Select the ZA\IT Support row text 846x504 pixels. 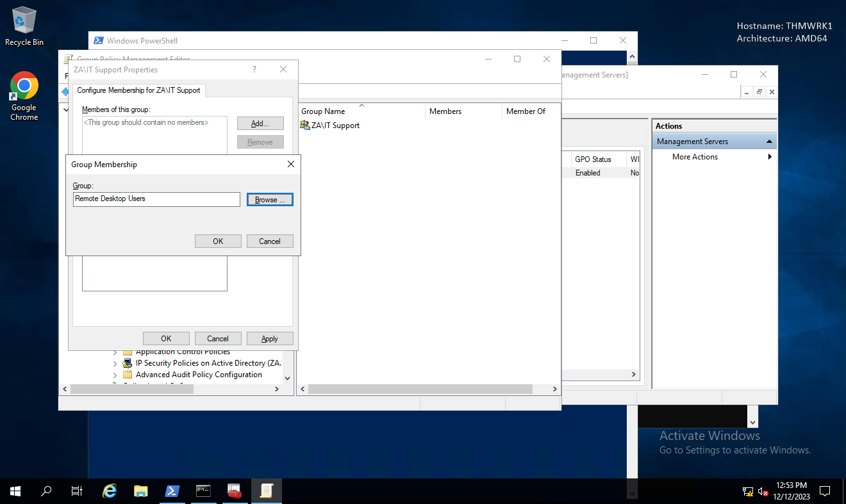click(335, 126)
